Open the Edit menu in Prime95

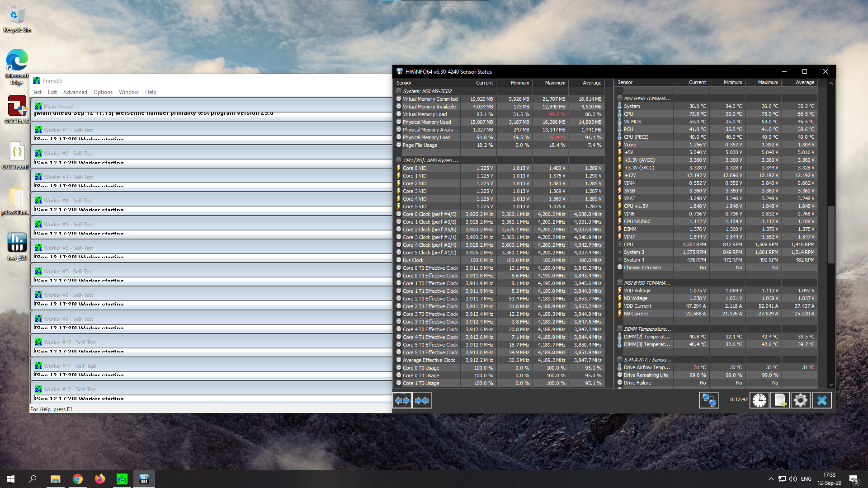click(x=52, y=92)
